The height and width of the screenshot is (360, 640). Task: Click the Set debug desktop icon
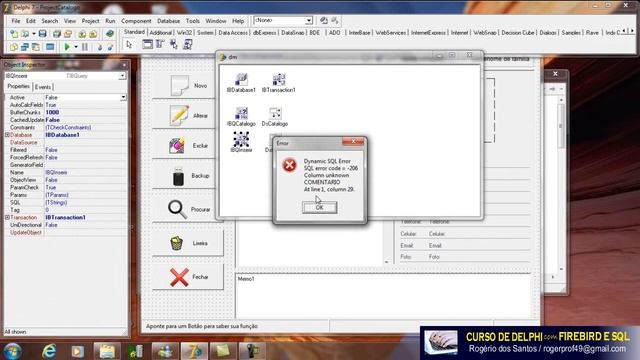click(335, 20)
